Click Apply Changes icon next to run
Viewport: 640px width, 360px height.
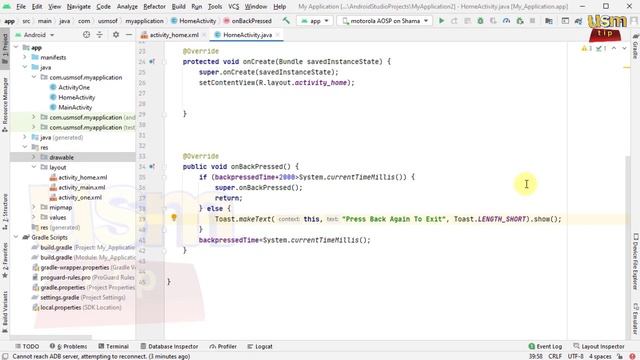pos(454,21)
